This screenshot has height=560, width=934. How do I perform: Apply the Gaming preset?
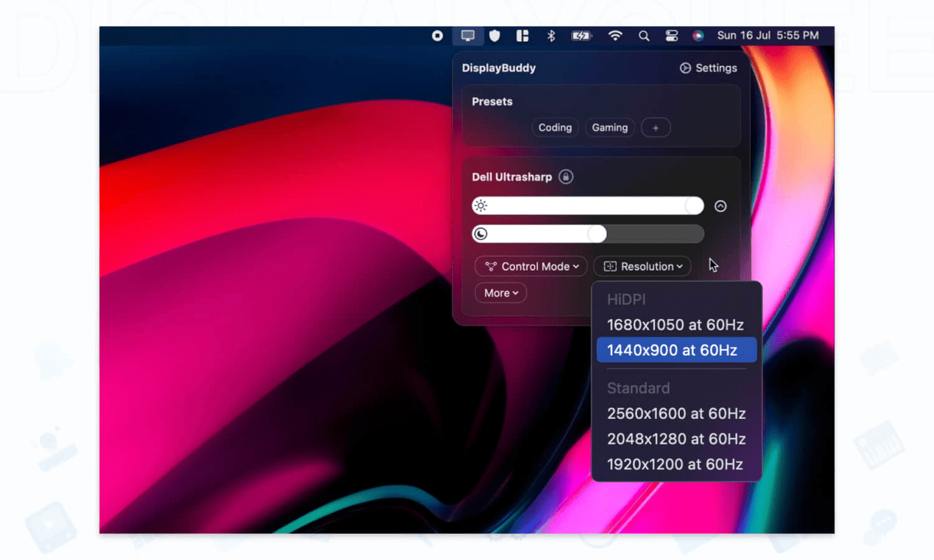click(610, 128)
